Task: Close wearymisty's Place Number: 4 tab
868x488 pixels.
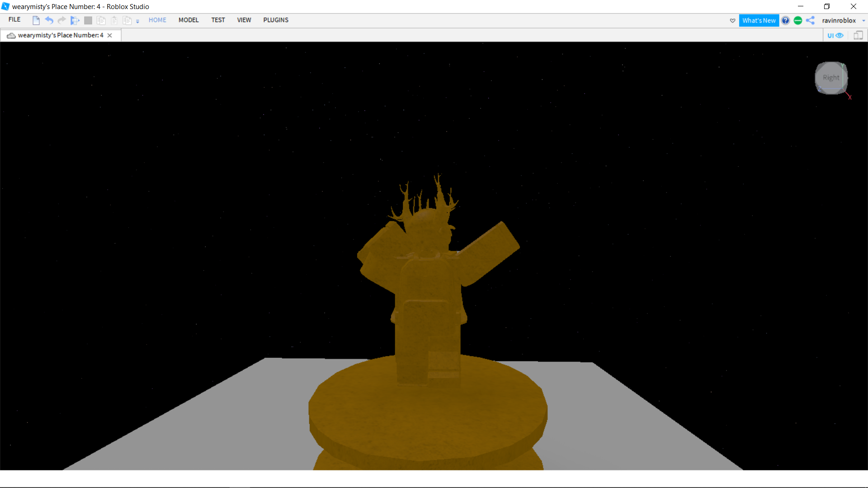Action: pos(109,35)
